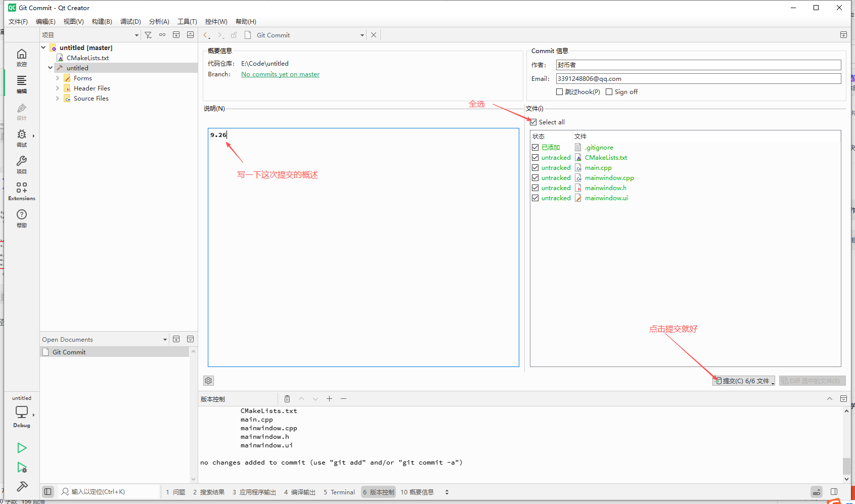Image resolution: width=855 pixels, height=504 pixels.
Task: Open the gear settings below description box
Action: coord(208,381)
